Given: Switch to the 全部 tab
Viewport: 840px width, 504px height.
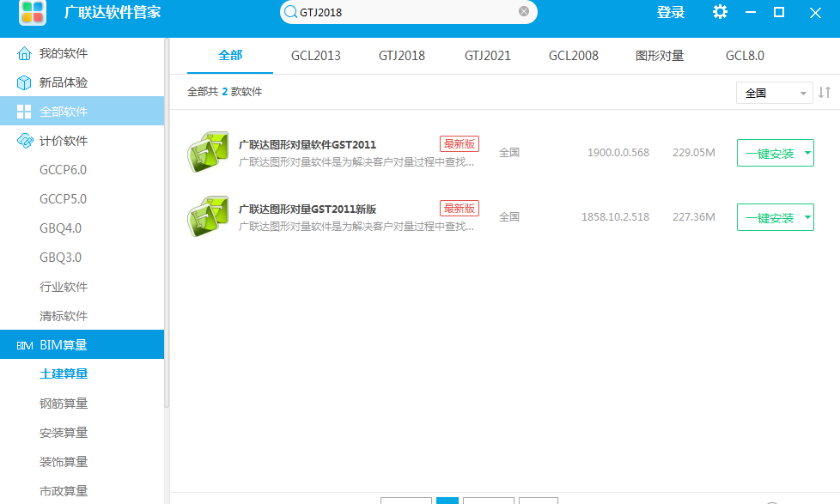Looking at the screenshot, I should (x=230, y=55).
